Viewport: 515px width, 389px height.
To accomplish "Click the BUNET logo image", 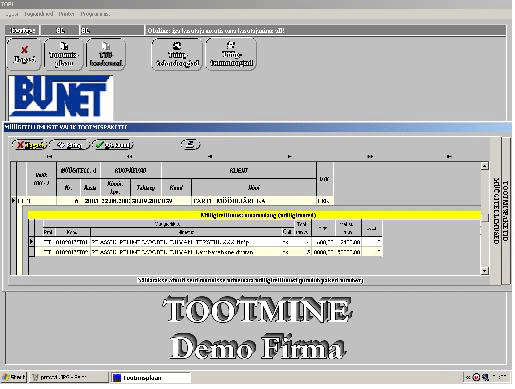I will point(60,97).
